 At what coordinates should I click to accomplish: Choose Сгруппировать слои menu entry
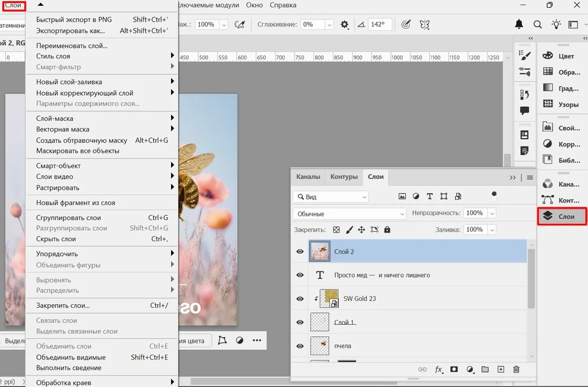pos(69,217)
